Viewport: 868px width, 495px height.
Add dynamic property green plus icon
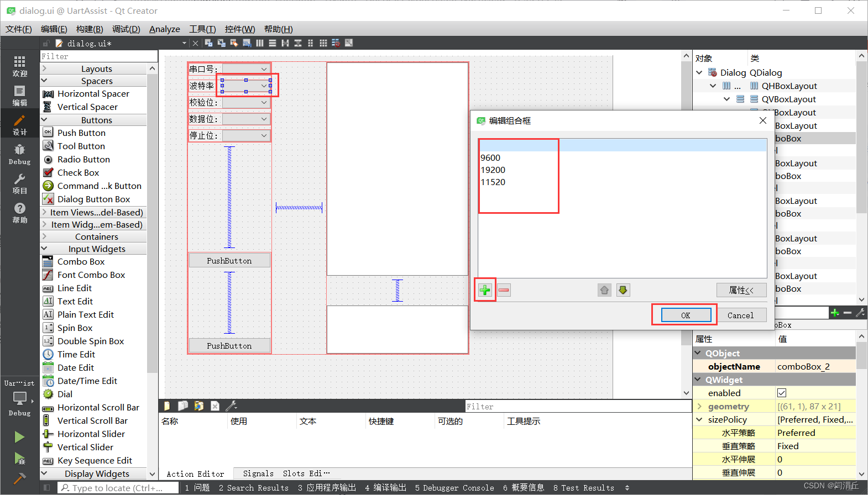835,313
